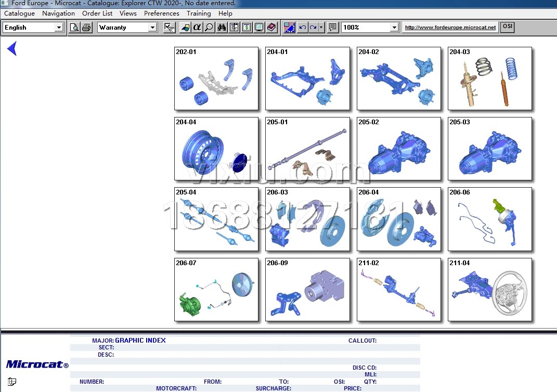557x392 pixels.
Task: Click the printer icon in toolbar
Action: click(x=86, y=28)
